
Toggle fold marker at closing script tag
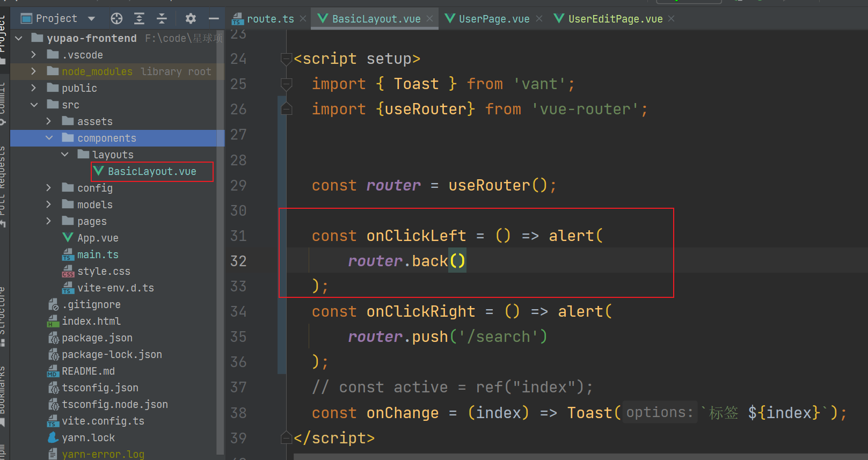point(286,438)
